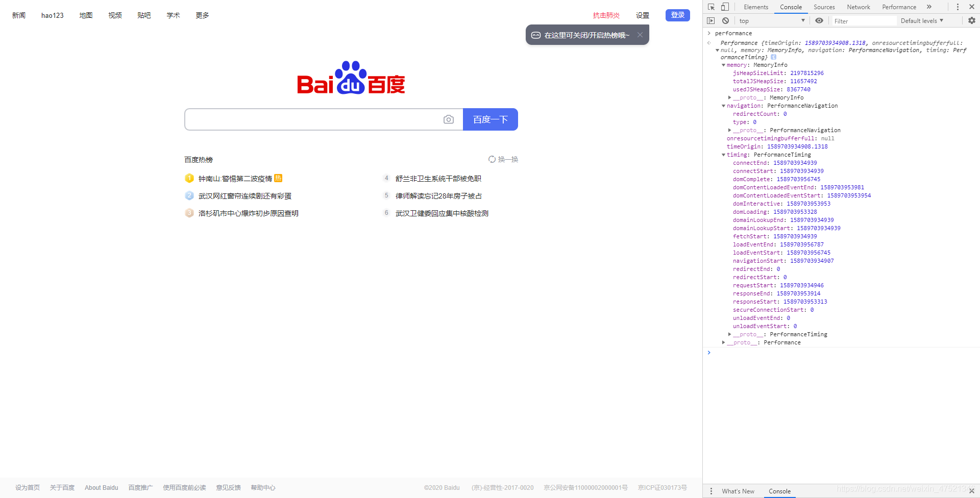Click the 百度一下 search button
The width and height of the screenshot is (980, 498).
point(491,119)
